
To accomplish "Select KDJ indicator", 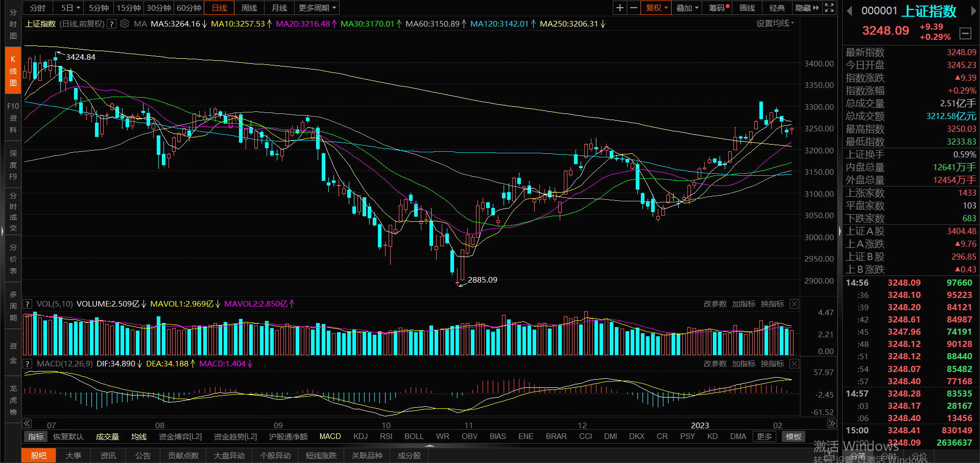I will point(361,436).
